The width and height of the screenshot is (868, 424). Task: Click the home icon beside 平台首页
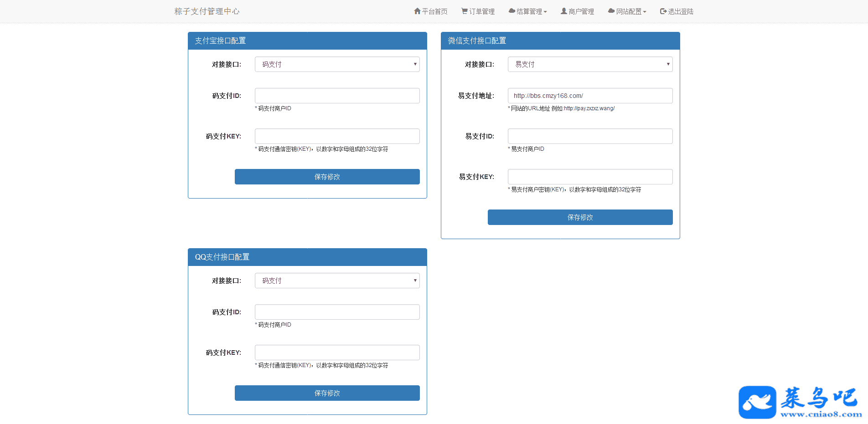(x=417, y=11)
